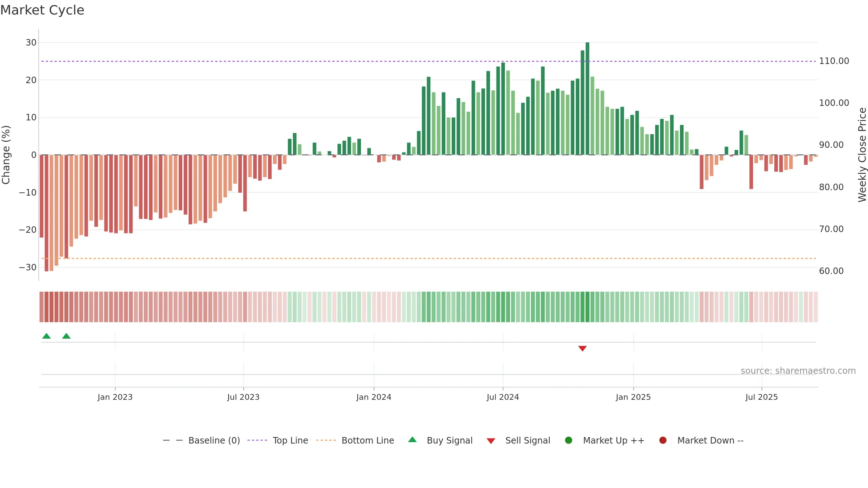Click the 0 tick on Change axis
This screenshot has height=488, width=868.
click(34, 155)
